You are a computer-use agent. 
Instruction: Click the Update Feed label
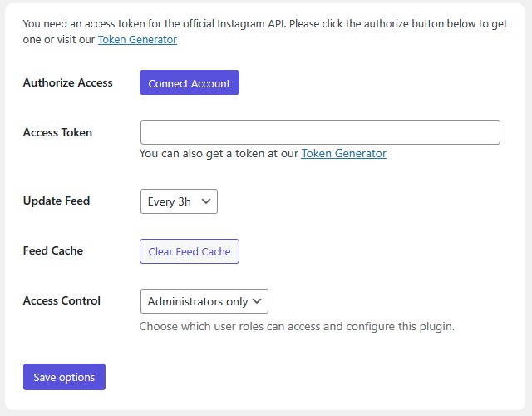tap(56, 201)
